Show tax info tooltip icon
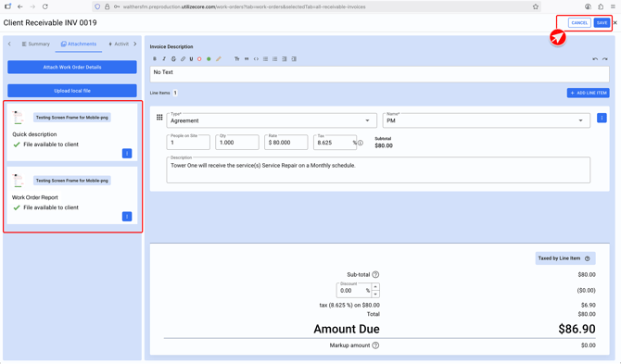This screenshot has width=621, height=364. (x=361, y=143)
